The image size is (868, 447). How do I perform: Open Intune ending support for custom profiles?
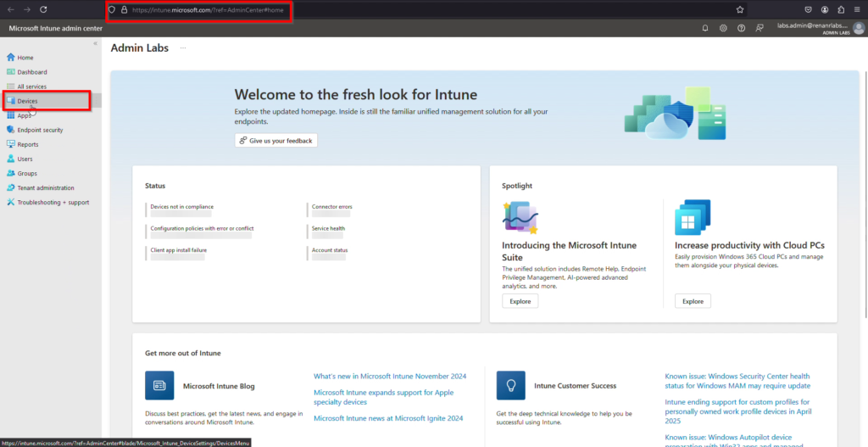(737, 411)
